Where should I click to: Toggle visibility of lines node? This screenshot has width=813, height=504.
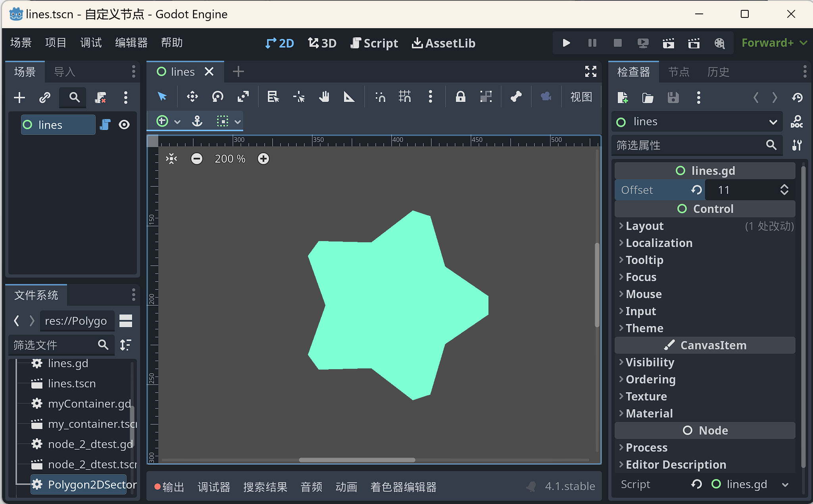tap(124, 125)
